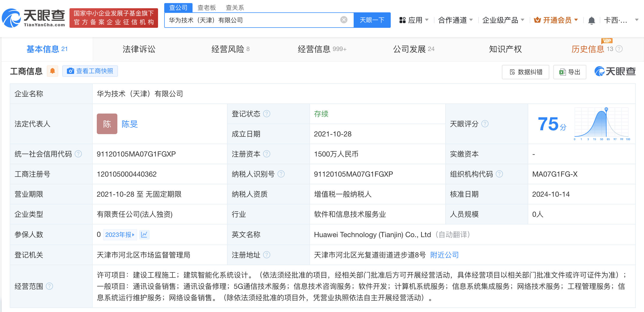Click the help icon beside 天眼评分
This screenshot has height=312, width=644.
485,124
